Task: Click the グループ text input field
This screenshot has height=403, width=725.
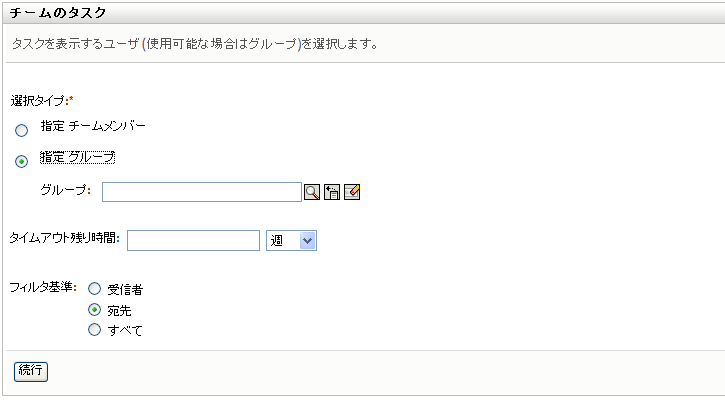Action: coord(201,192)
